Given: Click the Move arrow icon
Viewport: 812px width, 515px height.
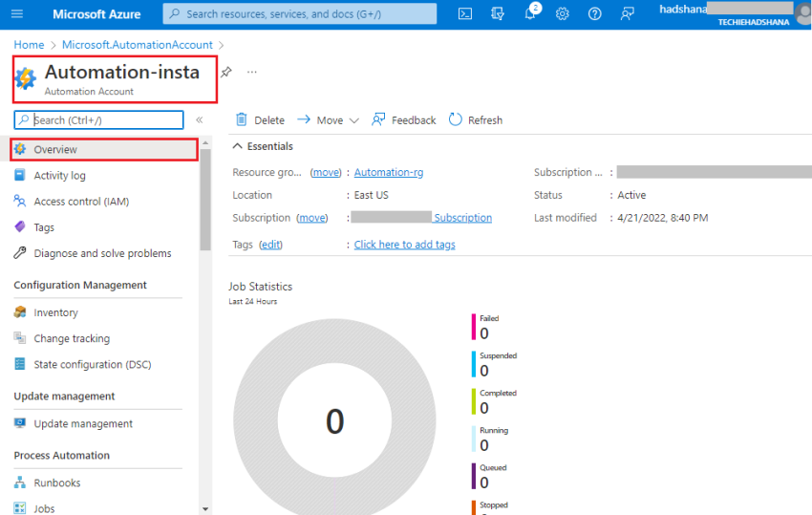Looking at the screenshot, I should 304,119.
